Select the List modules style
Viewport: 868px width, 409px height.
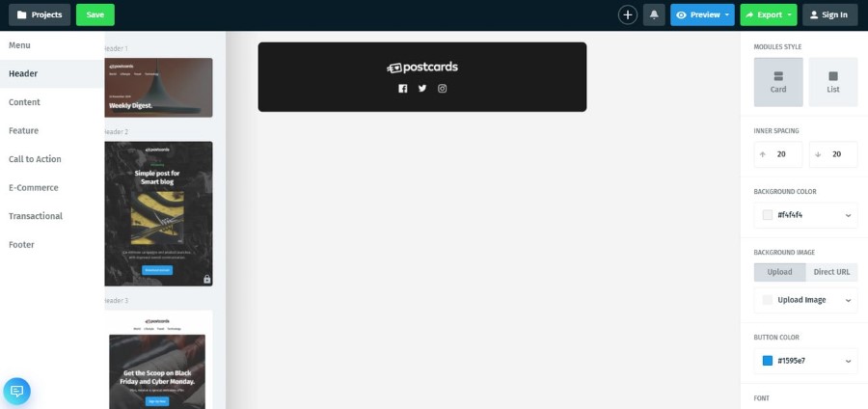point(833,82)
